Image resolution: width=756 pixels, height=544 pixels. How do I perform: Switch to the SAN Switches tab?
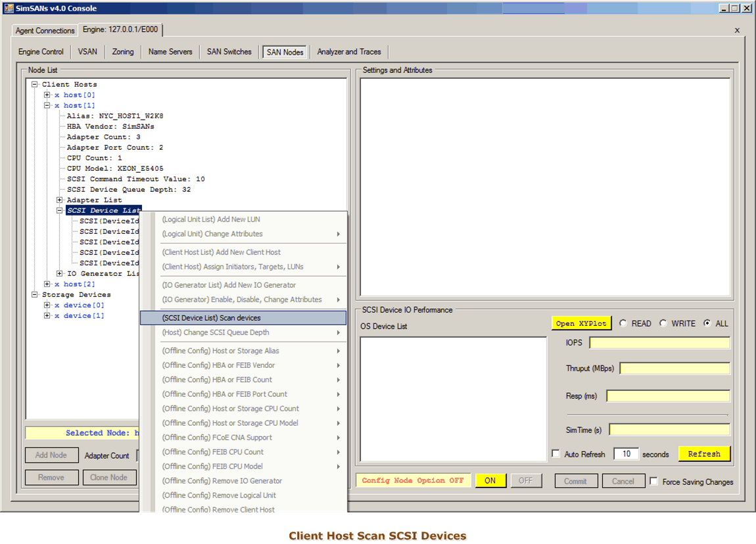(x=229, y=52)
